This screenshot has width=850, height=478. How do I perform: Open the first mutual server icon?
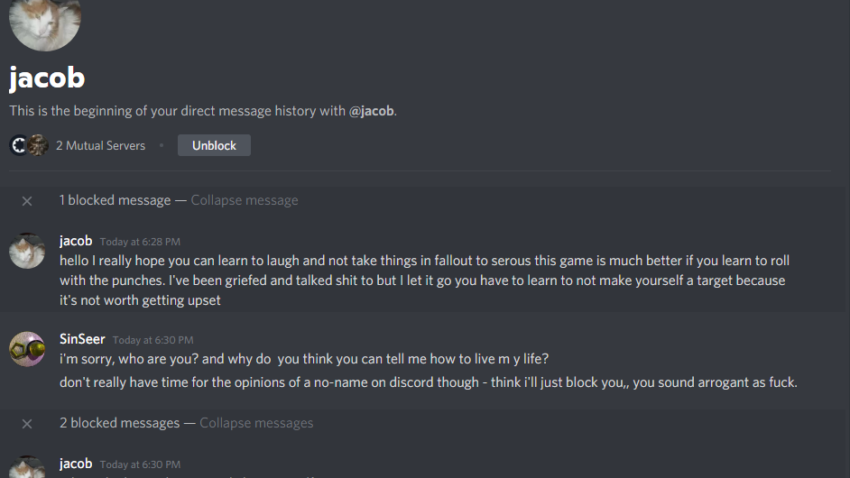pyautogui.click(x=19, y=145)
